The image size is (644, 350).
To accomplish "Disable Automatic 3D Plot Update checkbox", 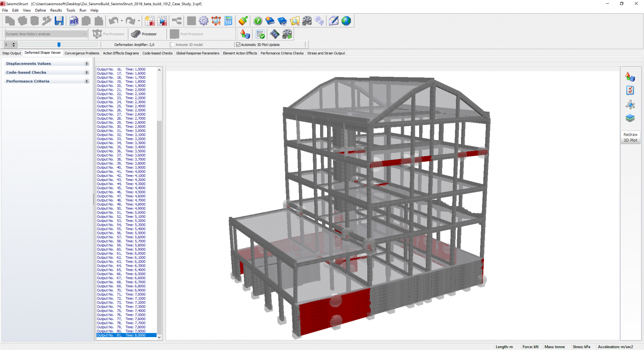I will (238, 45).
